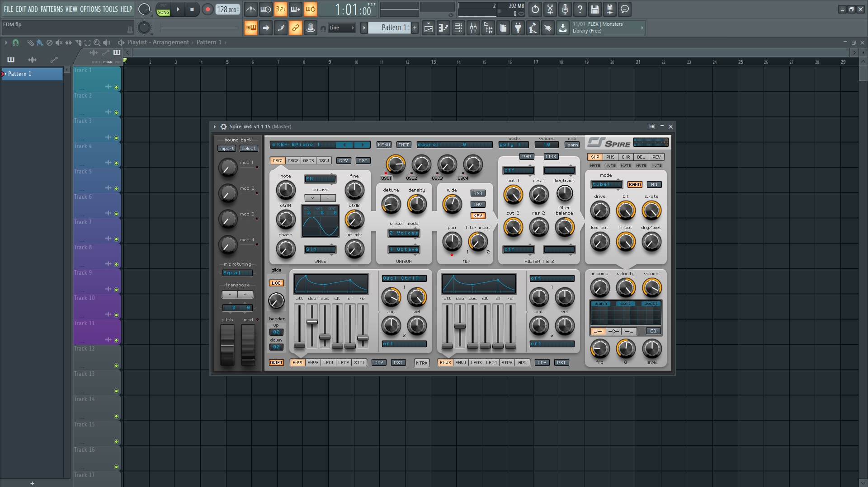
Task: Switch to the OSC2 tab in Spire
Action: (293, 160)
